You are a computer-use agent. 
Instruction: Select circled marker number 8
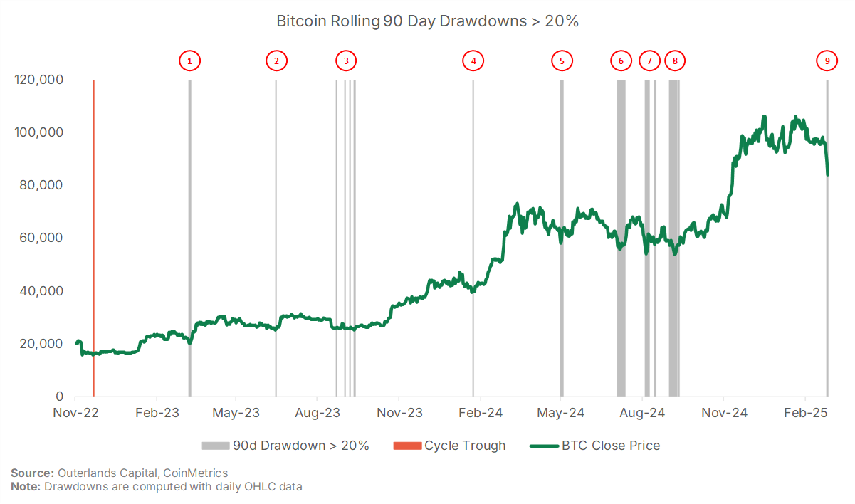pos(675,61)
